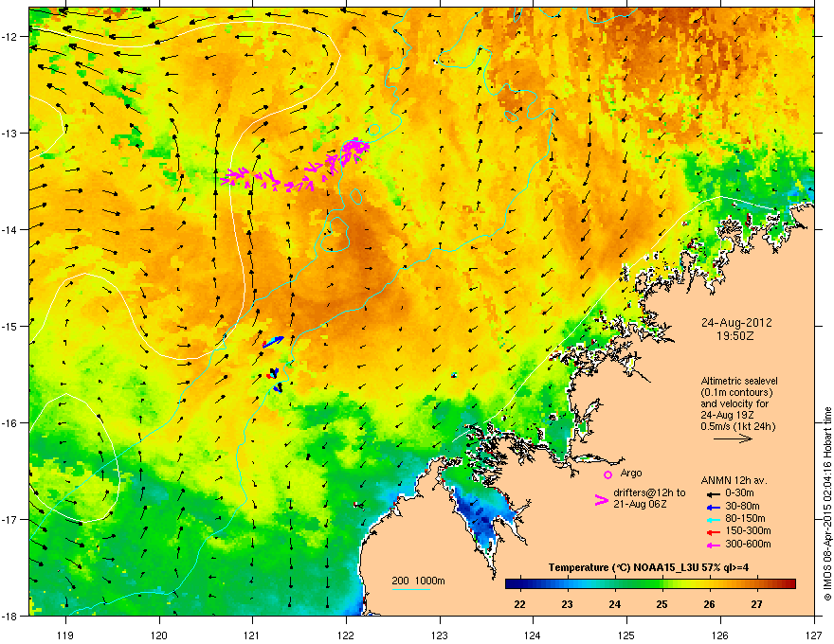
Task: Click the longitude axis label 121
Action: point(252,635)
